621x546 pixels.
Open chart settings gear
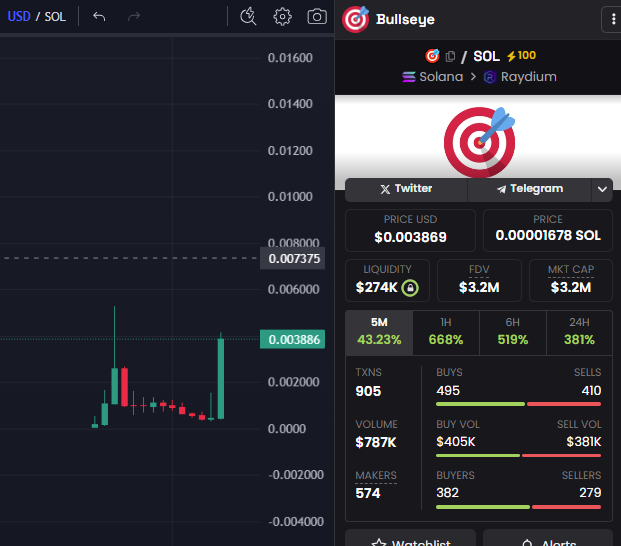[x=282, y=17]
